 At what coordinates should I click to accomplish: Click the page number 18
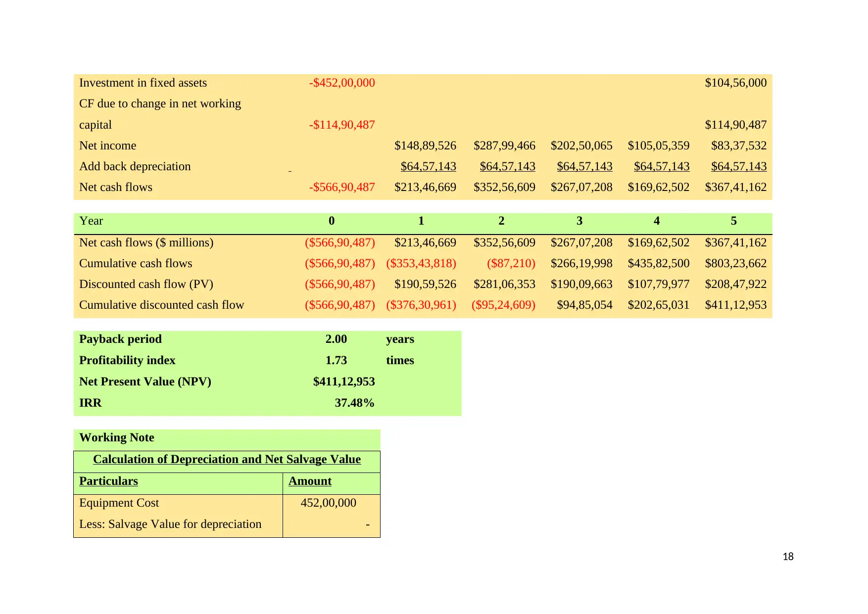point(788,557)
